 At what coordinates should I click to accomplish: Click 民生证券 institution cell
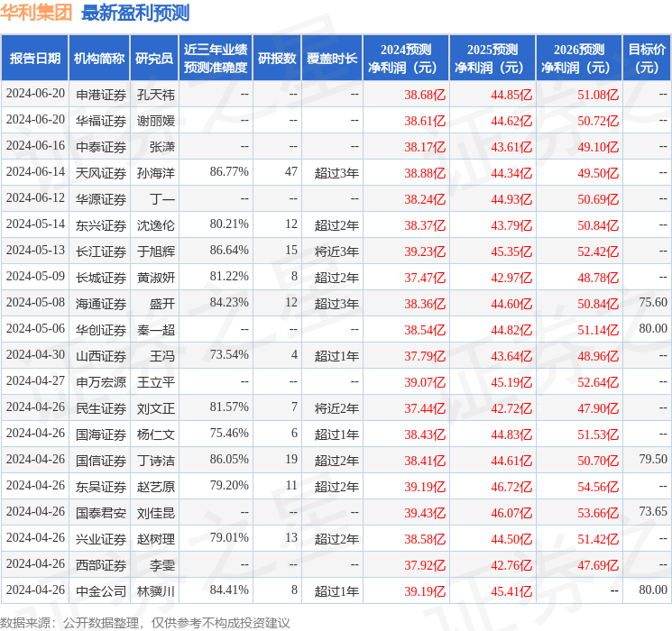pos(101,408)
